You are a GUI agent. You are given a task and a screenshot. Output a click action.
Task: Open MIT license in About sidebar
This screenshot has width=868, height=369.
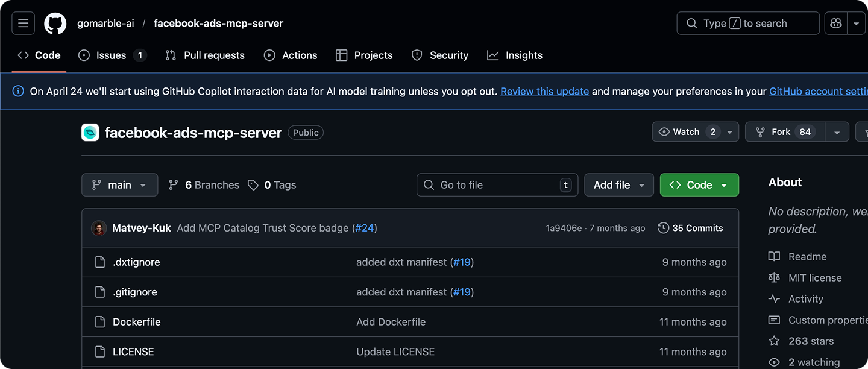(805, 278)
